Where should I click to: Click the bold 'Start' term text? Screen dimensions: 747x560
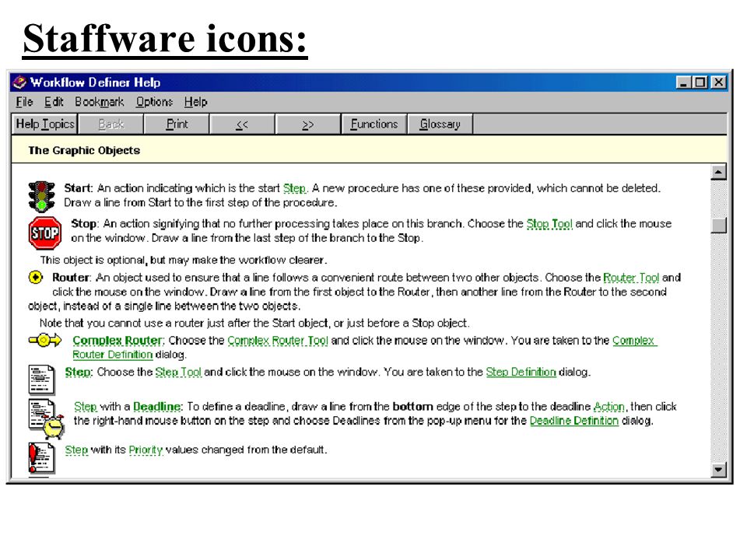click(77, 188)
